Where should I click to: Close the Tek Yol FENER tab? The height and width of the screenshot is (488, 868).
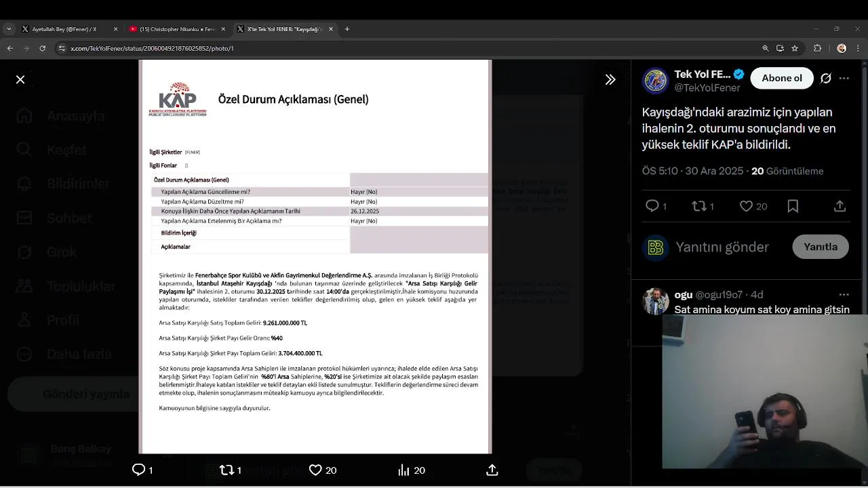click(331, 29)
